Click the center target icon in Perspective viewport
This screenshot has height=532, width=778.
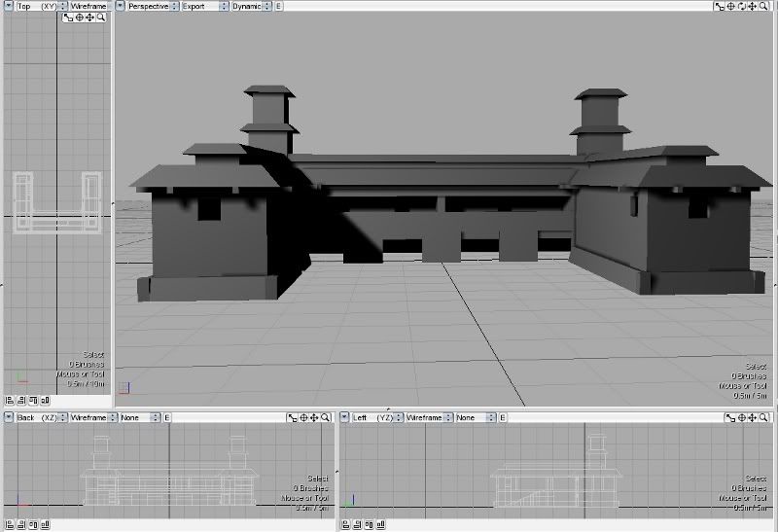tap(731, 6)
